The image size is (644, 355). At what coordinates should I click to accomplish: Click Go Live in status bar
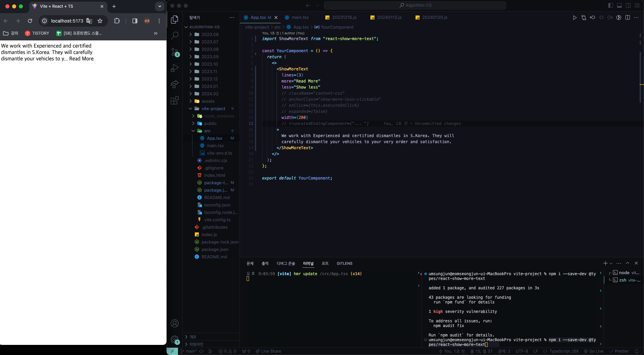[594, 351]
